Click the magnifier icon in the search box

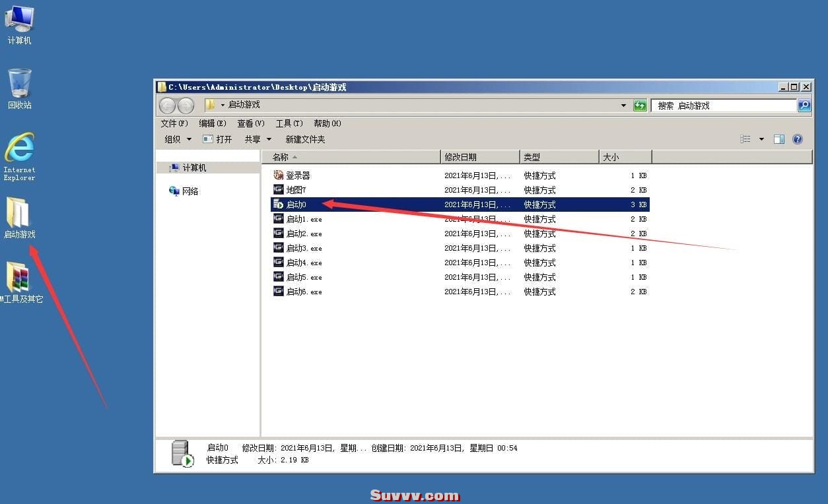(x=804, y=106)
